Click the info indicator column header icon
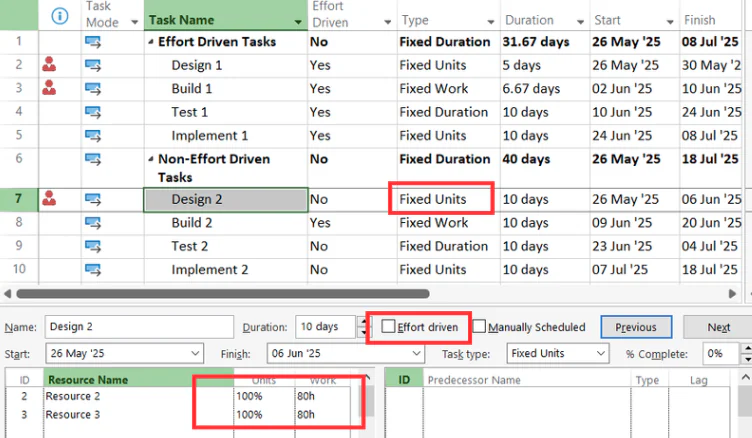Screen dimensions: 752x438 tap(59, 16)
